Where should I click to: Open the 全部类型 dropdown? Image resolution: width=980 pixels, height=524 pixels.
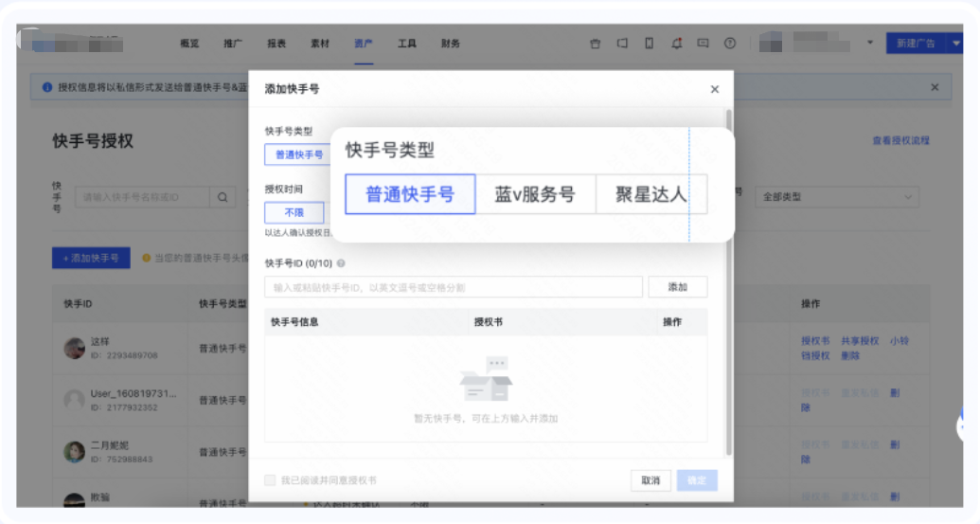(837, 197)
